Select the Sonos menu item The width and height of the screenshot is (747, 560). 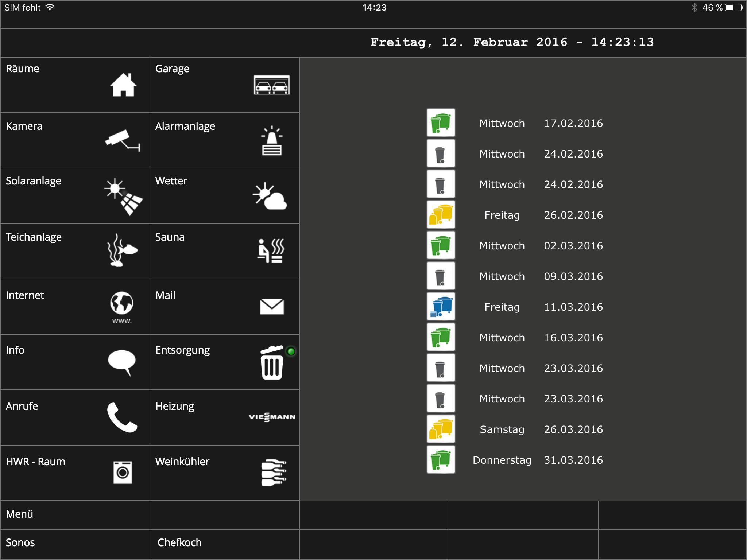[75, 543]
